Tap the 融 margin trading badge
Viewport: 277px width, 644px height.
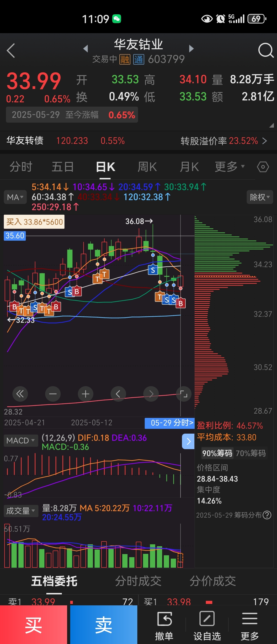click(x=125, y=59)
